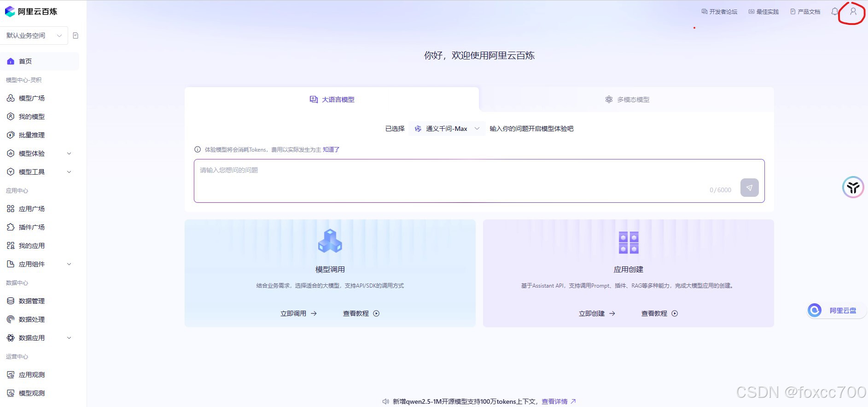Focus the 请输入您想问的问题 input box
Viewport: 868px width, 407px height.
point(479,181)
